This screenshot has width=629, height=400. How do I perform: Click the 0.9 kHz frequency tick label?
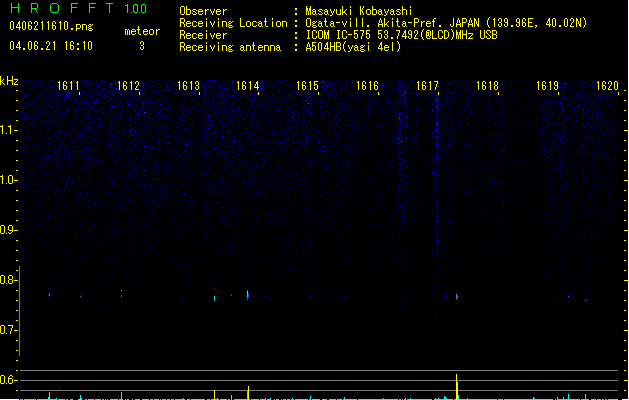(x=8, y=230)
